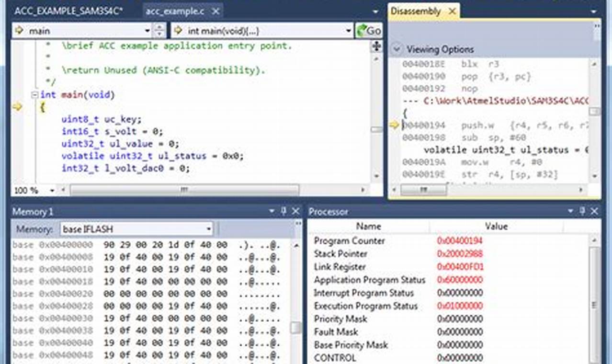The height and width of the screenshot is (364, 612).
Task: Open the int main(void) member dropdown
Action: coord(349,30)
